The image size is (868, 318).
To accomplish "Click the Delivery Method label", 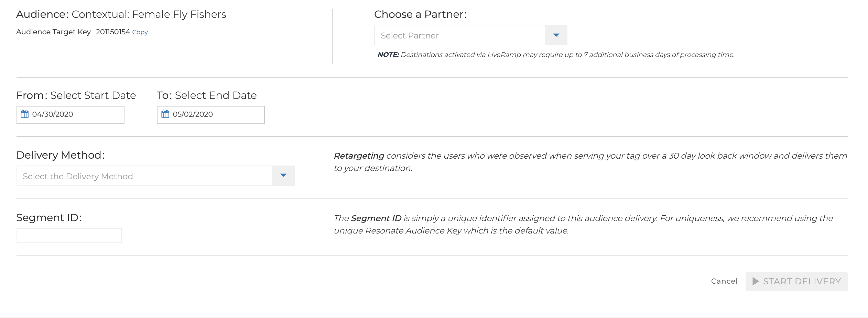I will (61, 155).
